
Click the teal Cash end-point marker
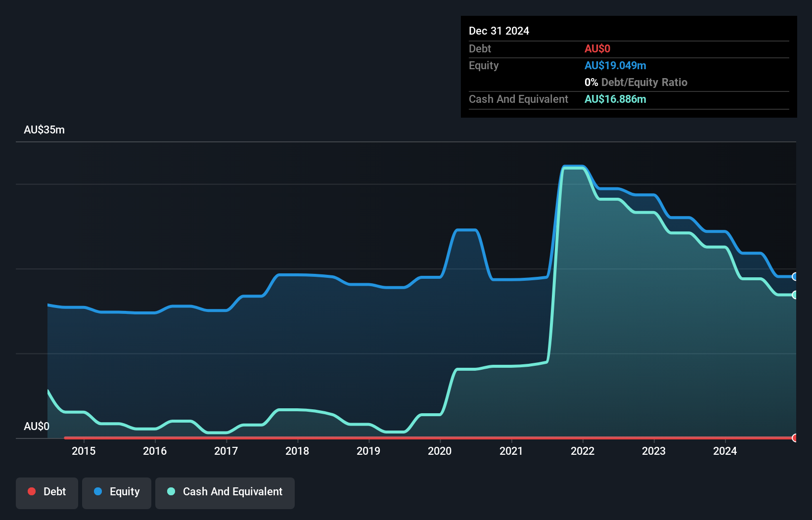(x=795, y=295)
